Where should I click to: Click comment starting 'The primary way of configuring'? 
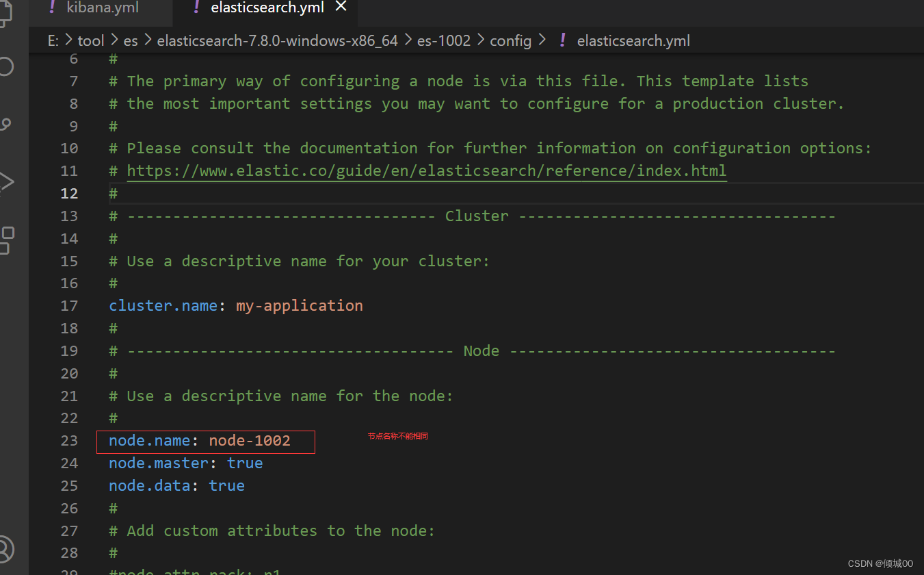pyautogui.click(x=458, y=81)
